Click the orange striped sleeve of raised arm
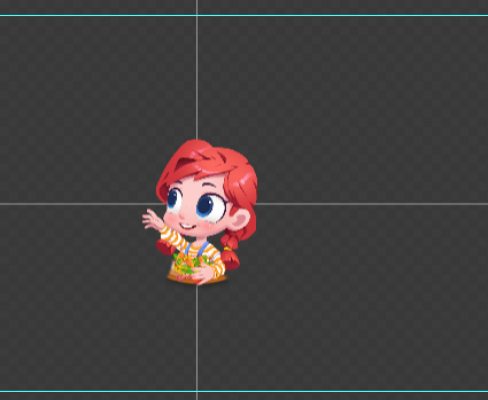This screenshot has width=488, height=400. [x=173, y=237]
